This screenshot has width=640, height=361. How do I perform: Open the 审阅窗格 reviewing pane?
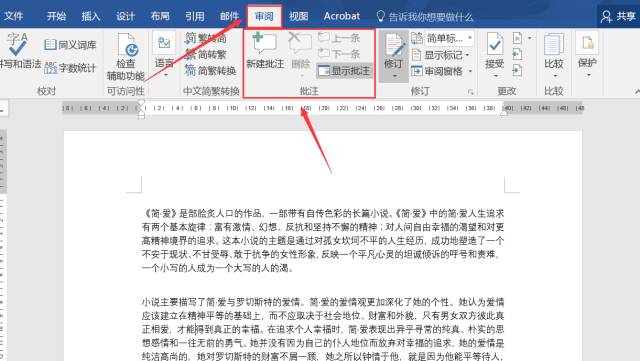(x=437, y=71)
